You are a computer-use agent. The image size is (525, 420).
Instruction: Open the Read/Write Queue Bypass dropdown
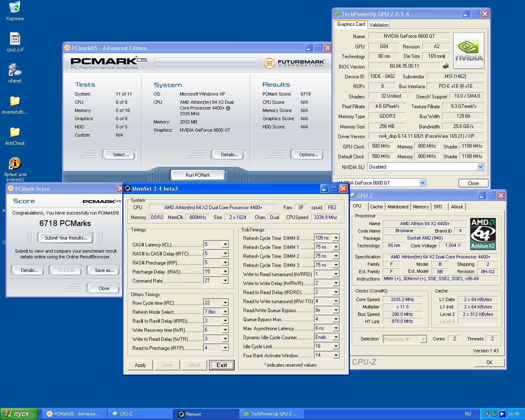[336, 310]
